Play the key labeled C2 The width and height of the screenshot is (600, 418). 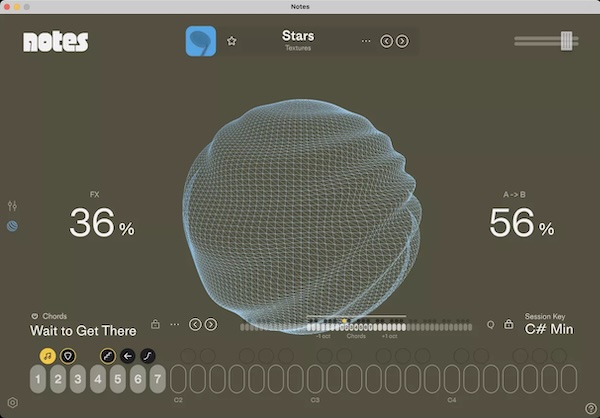pyautogui.click(x=178, y=379)
